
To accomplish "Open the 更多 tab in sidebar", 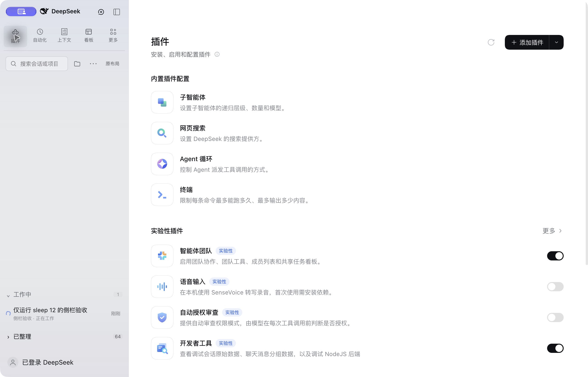I will pos(113,36).
